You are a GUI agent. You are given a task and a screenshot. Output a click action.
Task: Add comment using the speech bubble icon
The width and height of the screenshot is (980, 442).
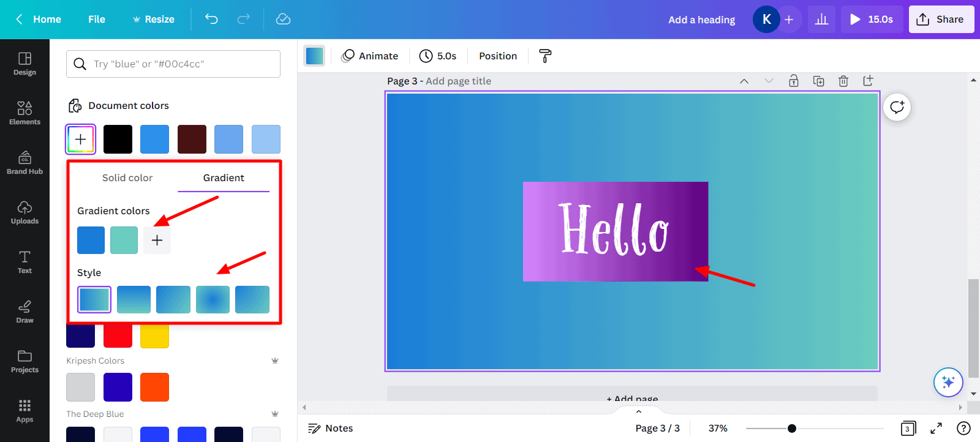897,107
